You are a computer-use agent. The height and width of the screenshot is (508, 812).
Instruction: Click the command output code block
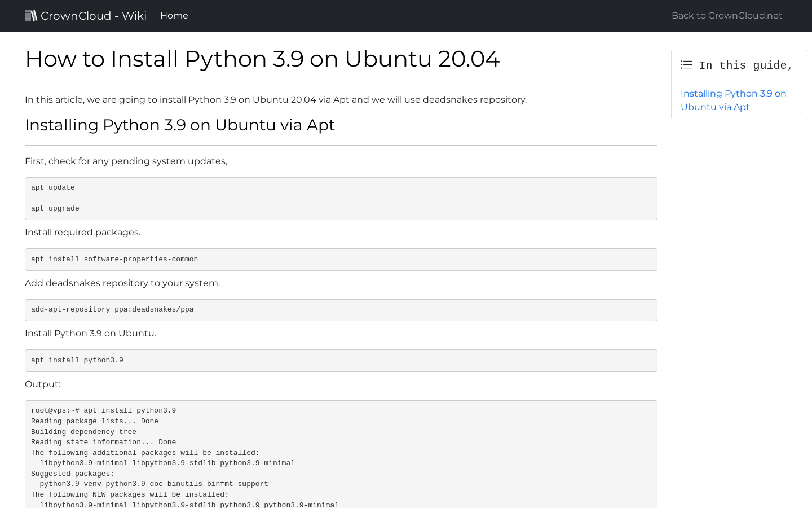[341, 452]
